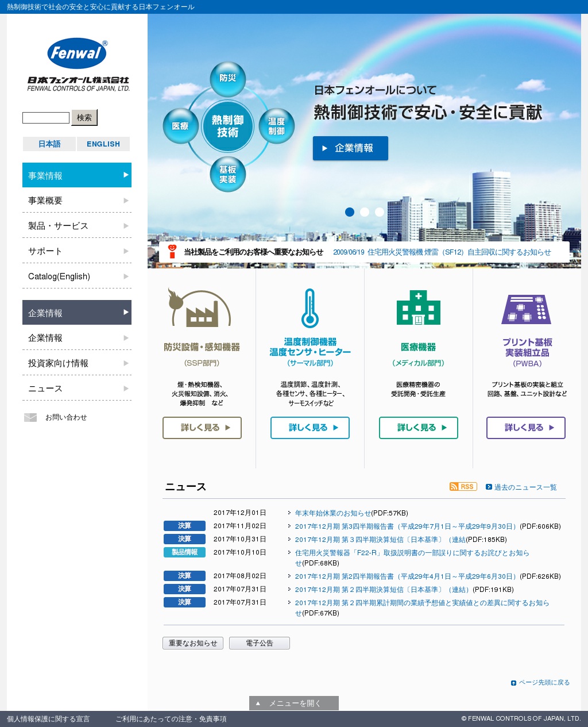588x727 pixels.
Task: Click the 決算 tag dated 2017年11月02日
Action: pyautogui.click(x=184, y=526)
